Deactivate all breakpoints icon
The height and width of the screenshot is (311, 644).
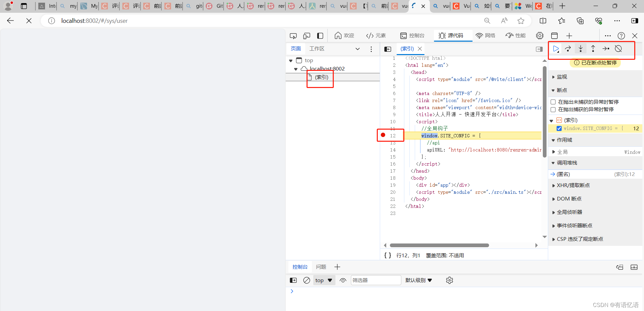(618, 49)
